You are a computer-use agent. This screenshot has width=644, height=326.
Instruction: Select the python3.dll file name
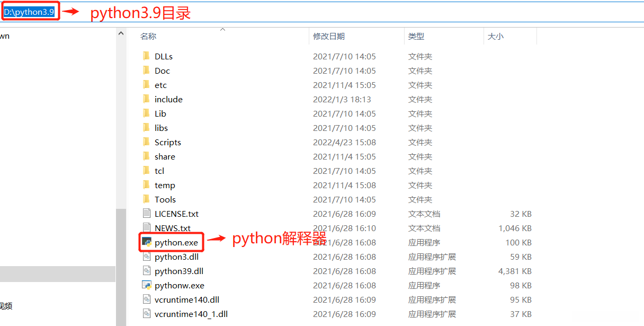(176, 257)
